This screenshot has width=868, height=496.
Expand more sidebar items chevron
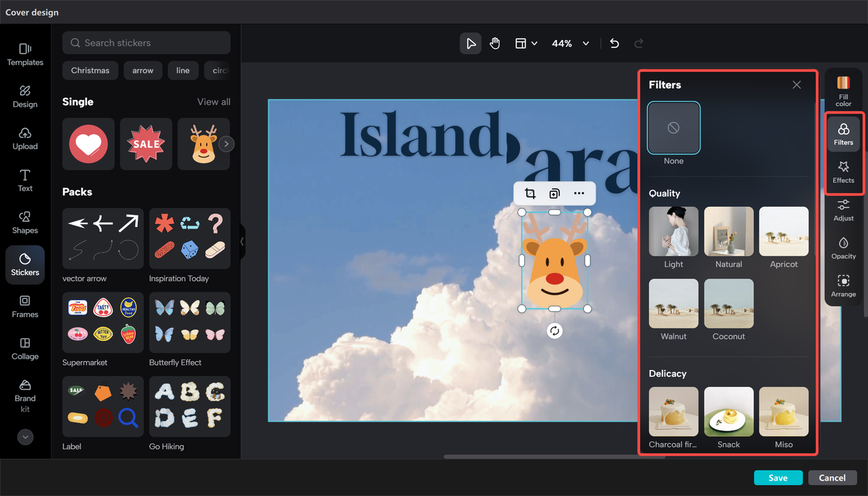tap(25, 437)
